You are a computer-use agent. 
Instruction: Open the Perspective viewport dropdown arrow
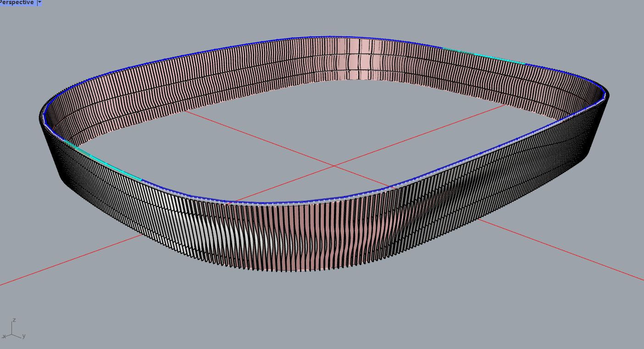coord(39,2)
